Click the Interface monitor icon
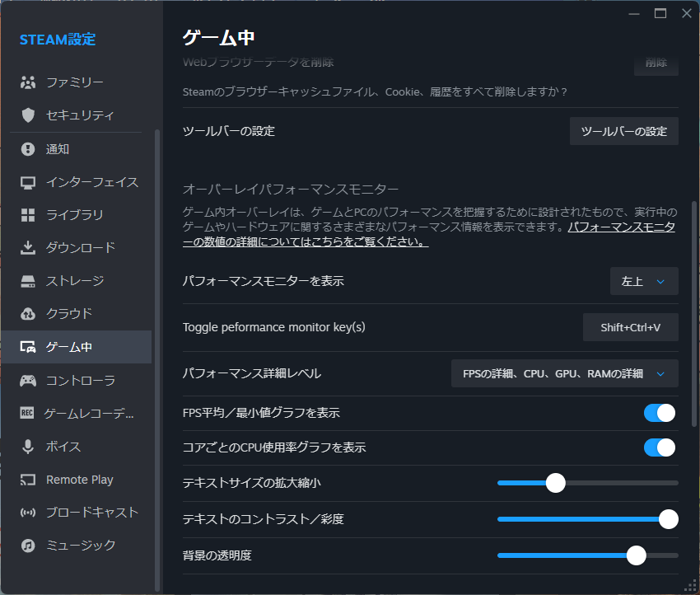This screenshot has height=595, width=700. (28, 182)
